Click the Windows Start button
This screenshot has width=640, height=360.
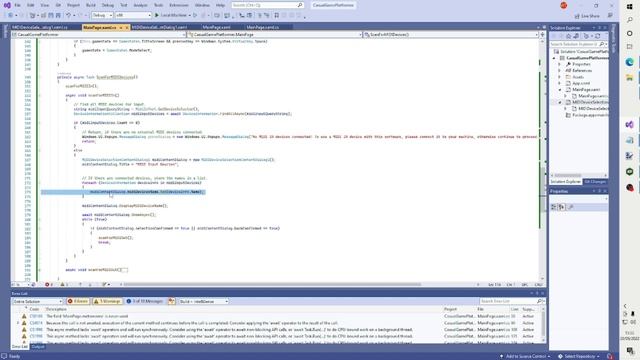[629, 7]
